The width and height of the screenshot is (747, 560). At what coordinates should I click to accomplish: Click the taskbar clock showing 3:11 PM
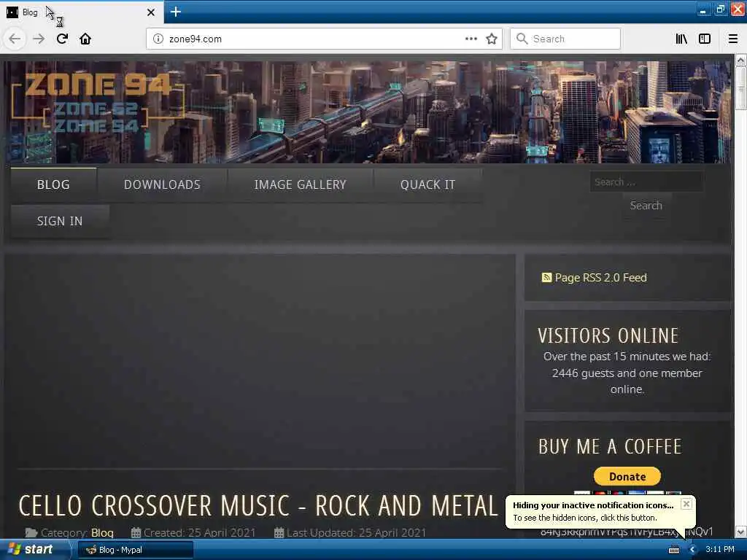720,550
